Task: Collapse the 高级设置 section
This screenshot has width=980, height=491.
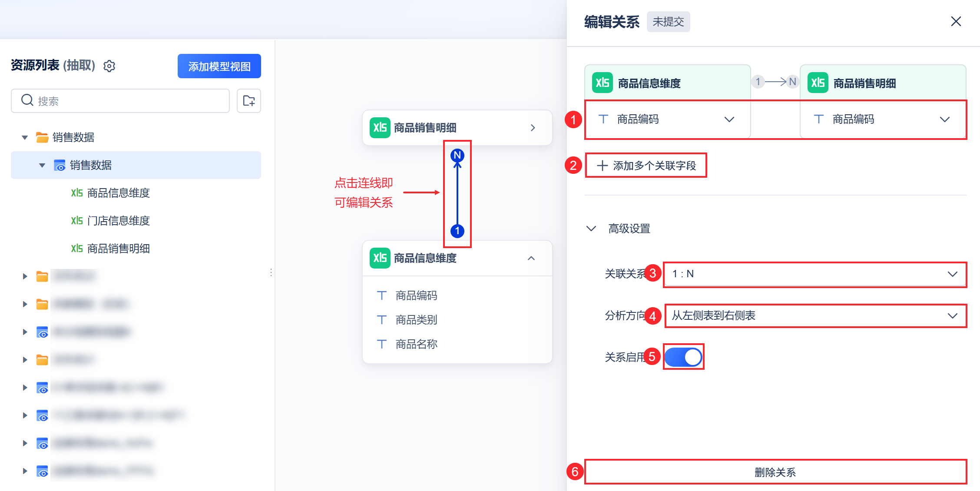Action: click(591, 229)
